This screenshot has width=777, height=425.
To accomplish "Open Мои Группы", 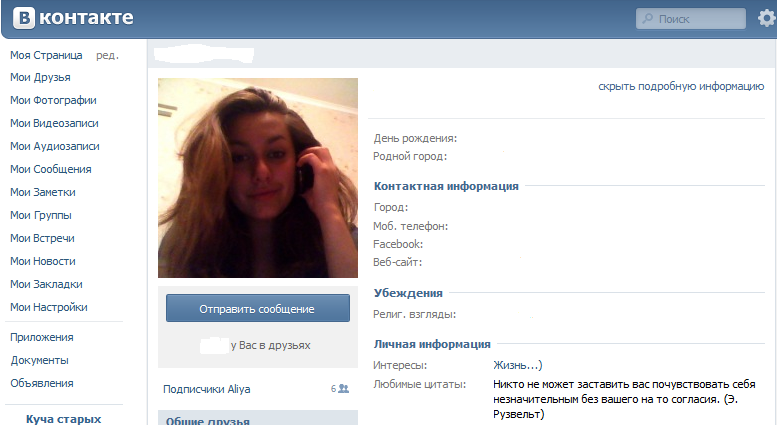I will [x=41, y=215].
